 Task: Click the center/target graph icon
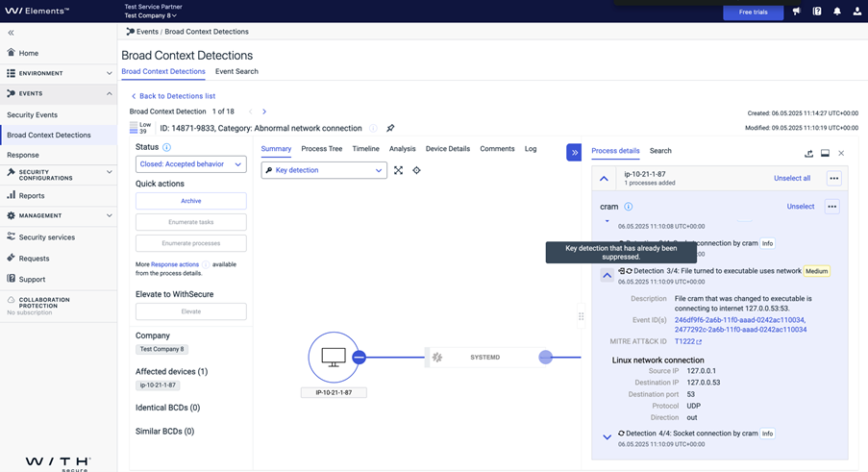[x=416, y=170]
